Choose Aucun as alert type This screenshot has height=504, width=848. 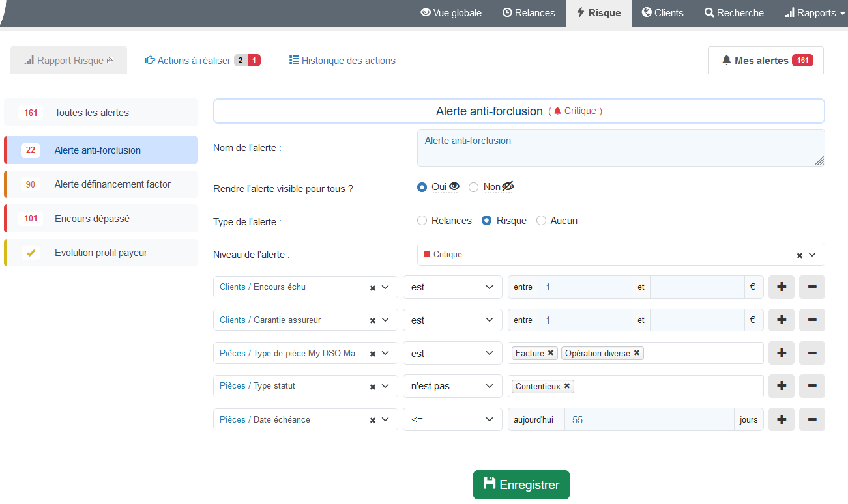coord(541,221)
